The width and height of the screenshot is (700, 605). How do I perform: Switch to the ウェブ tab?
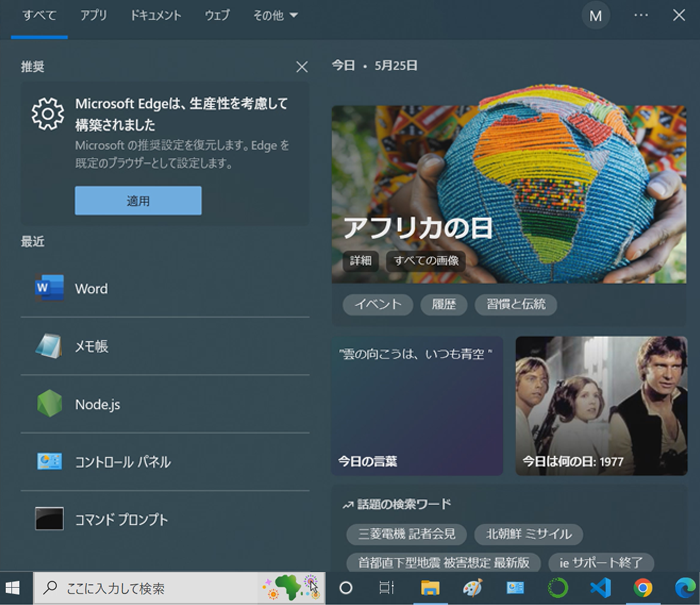[217, 16]
